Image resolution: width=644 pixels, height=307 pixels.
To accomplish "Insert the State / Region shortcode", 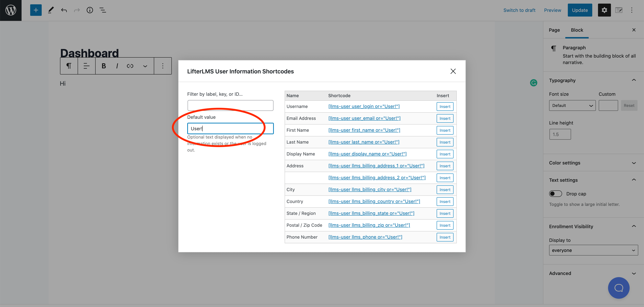I will (445, 213).
